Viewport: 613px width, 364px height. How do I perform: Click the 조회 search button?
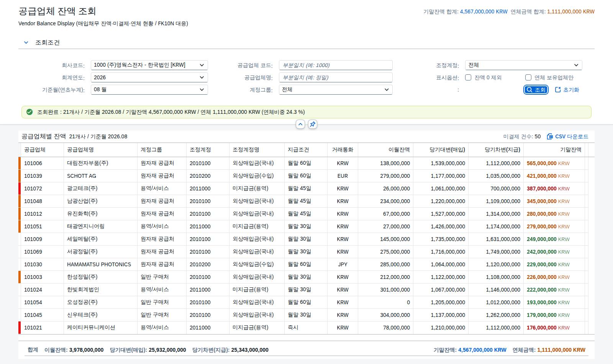coord(536,90)
